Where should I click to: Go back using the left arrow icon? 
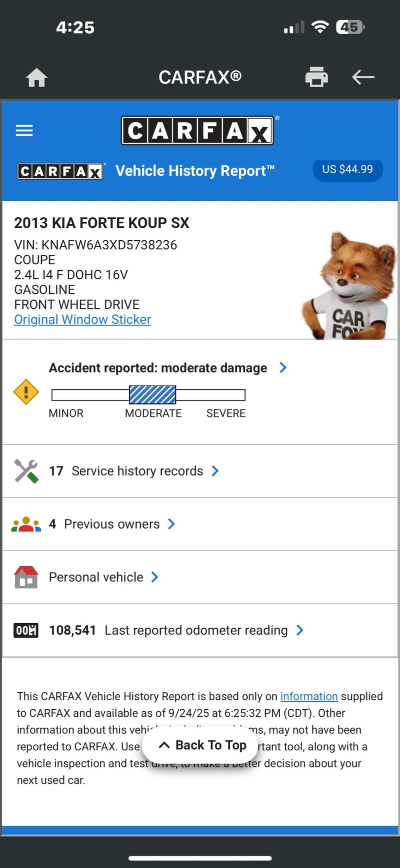[x=363, y=77]
